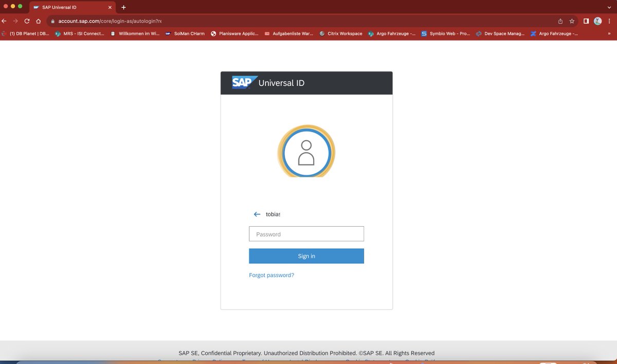Click the Sign in button
Screen dimensions: 617x364
(x=306, y=256)
